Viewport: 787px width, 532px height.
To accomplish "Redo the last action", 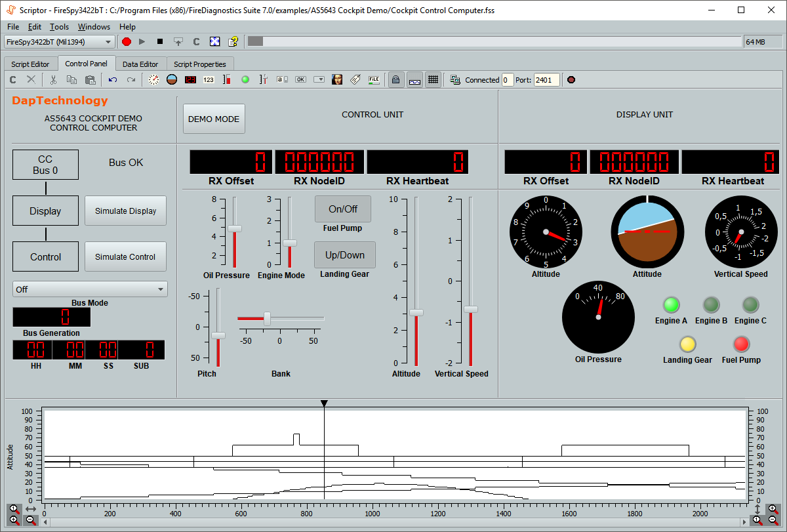I will point(131,80).
